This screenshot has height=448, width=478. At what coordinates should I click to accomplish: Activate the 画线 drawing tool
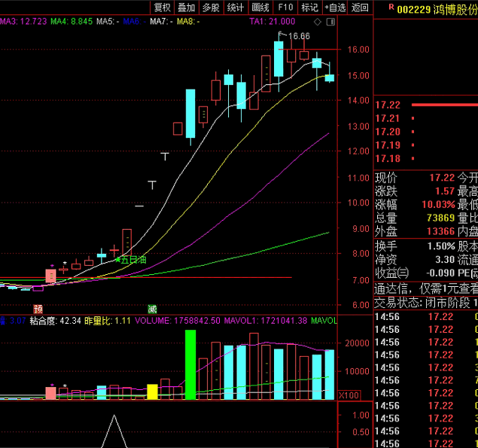260,8
